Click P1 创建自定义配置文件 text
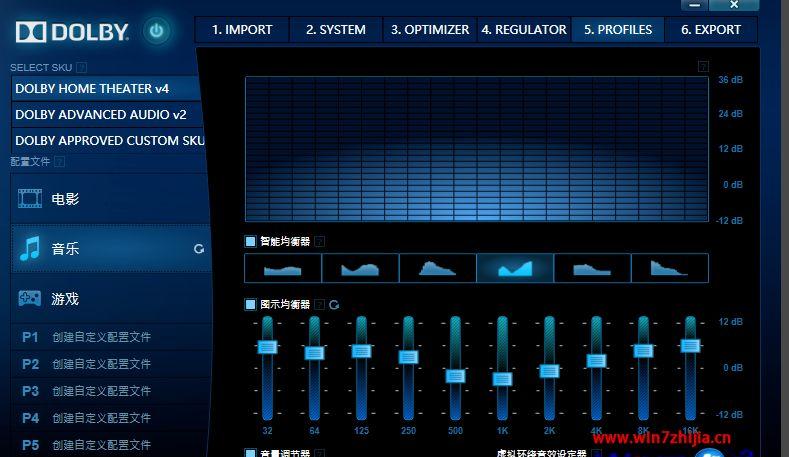This screenshot has width=789, height=457. tap(102, 337)
